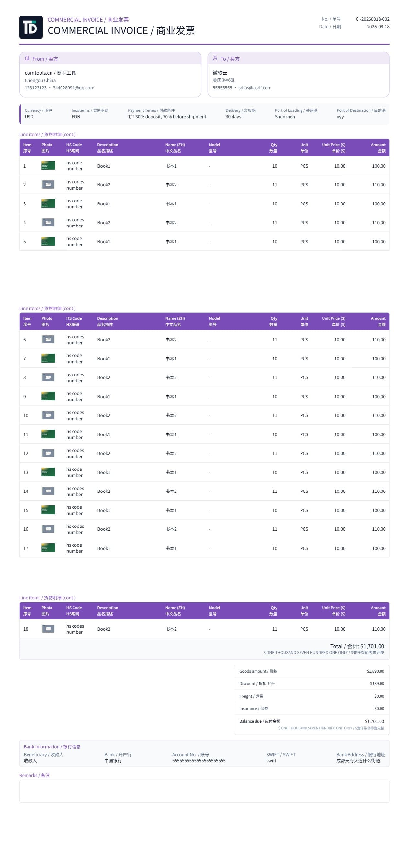
Task: Click bank address 成都天府大道什么街道
Action: 358,761
